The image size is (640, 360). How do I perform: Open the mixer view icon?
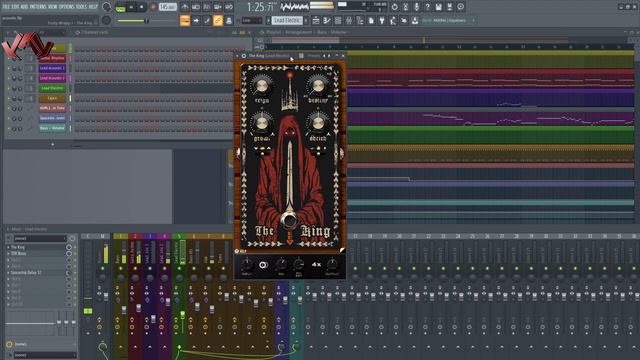(x=349, y=20)
